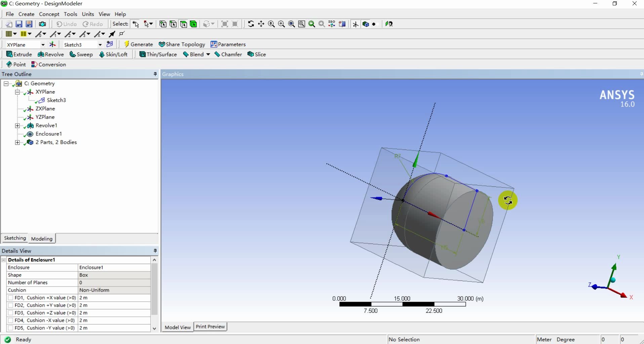
Task: Expand the Revolve1 tree node
Action: pyautogui.click(x=17, y=125)
